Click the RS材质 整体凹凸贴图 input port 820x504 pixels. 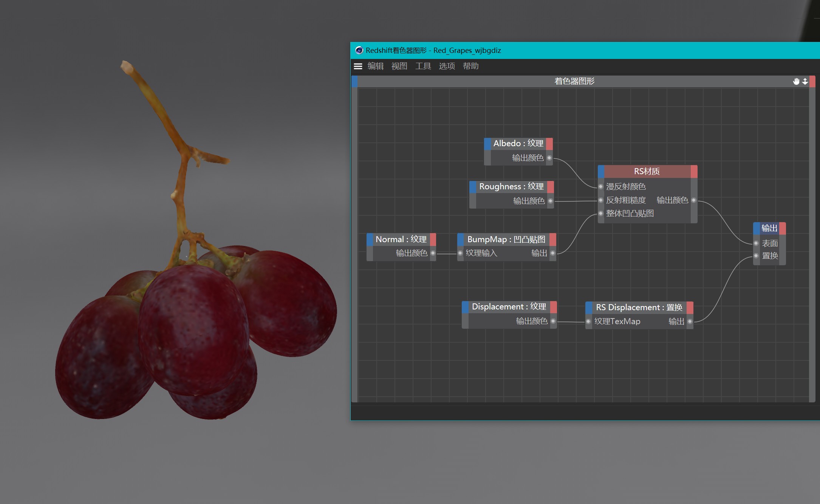click(x=601, y=213)
